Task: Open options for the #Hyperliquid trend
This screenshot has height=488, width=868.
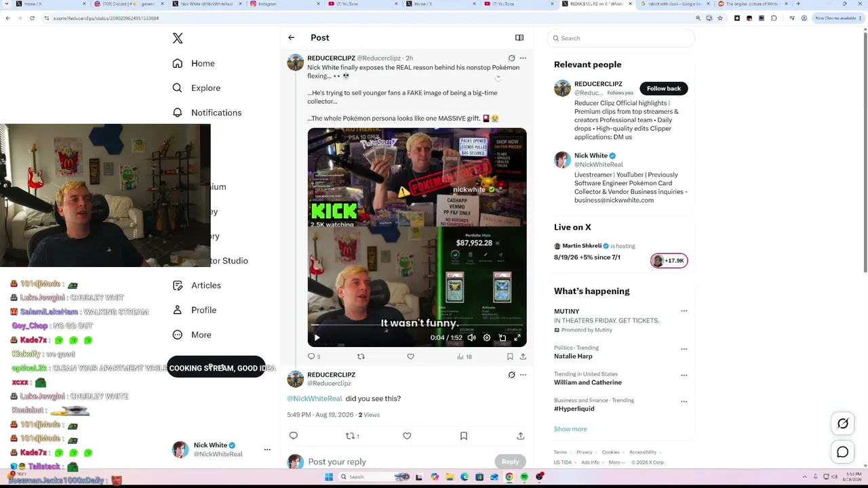Action: (x=684, y=402)
